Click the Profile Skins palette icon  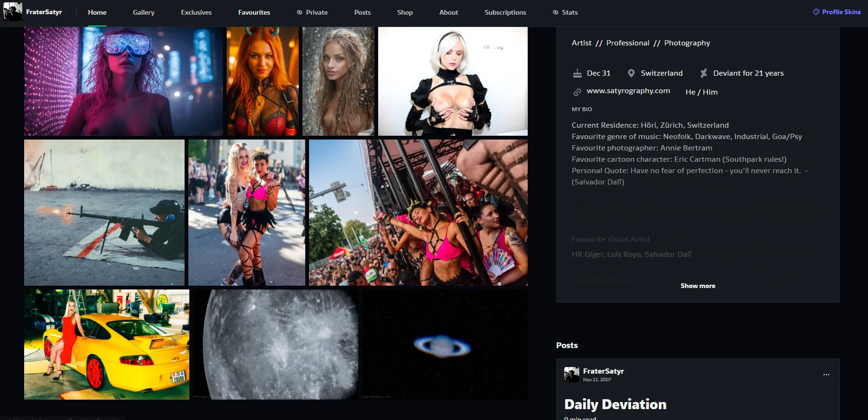816,12
